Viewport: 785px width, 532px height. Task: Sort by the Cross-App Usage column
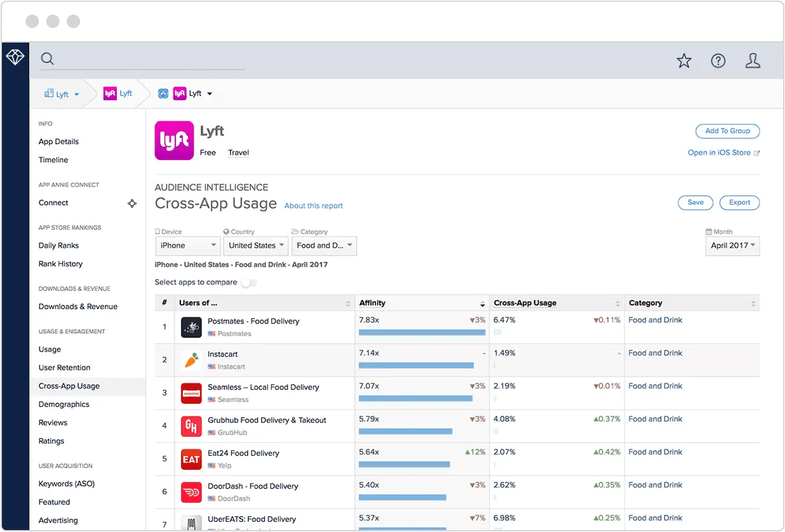point(557,303)
